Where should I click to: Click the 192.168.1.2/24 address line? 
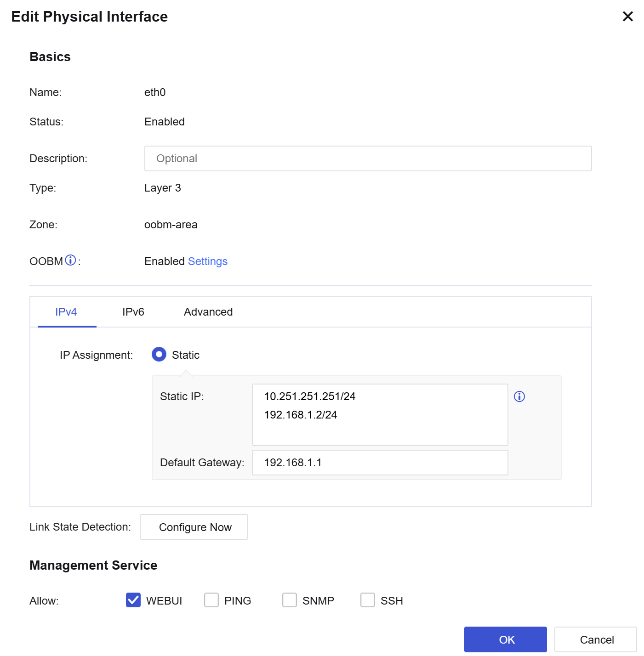[x=301, y=415]
